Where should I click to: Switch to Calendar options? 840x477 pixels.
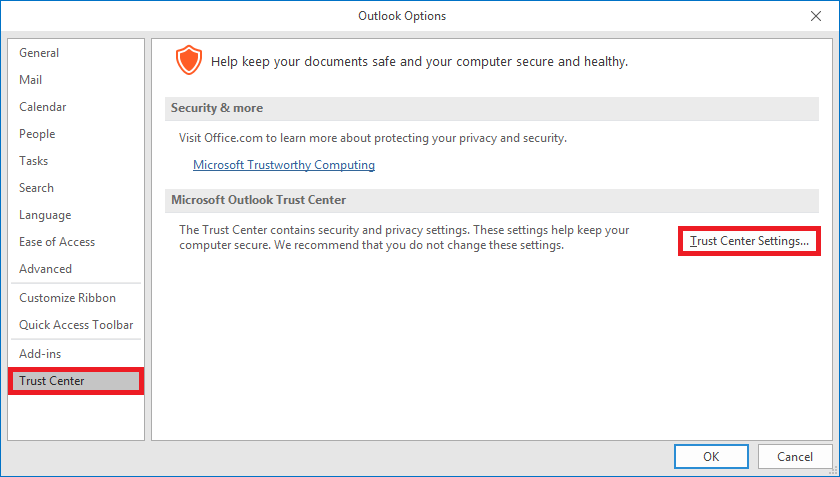coord(44,107)
